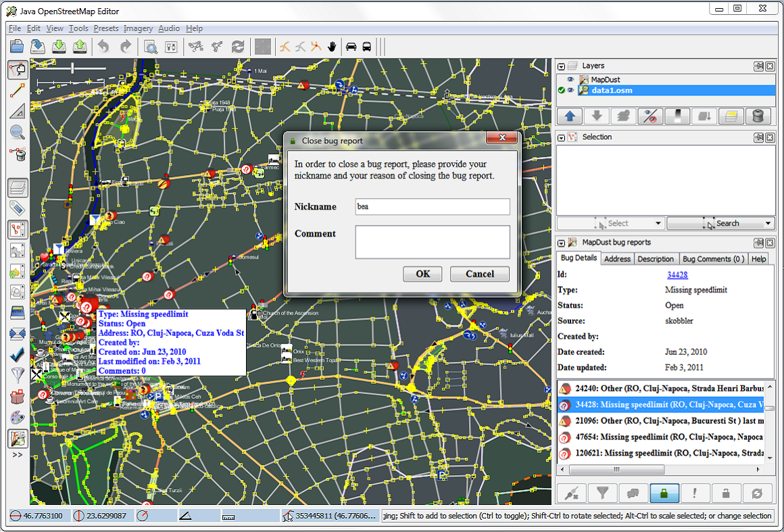The width and height of the screenshot is (784, 532).
Task: Undo last action using toolbar arrow
Action: [103, 47]
